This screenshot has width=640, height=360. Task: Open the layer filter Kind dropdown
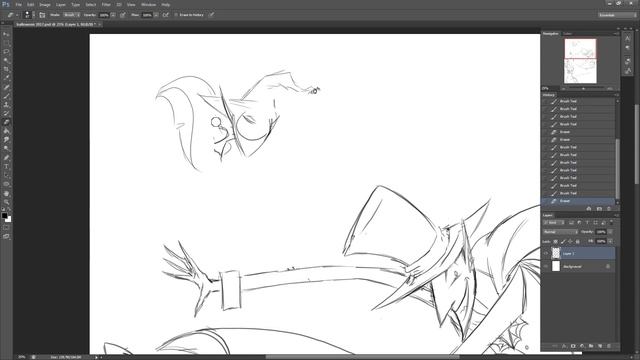pyautogui.click(x=553, y=222)
